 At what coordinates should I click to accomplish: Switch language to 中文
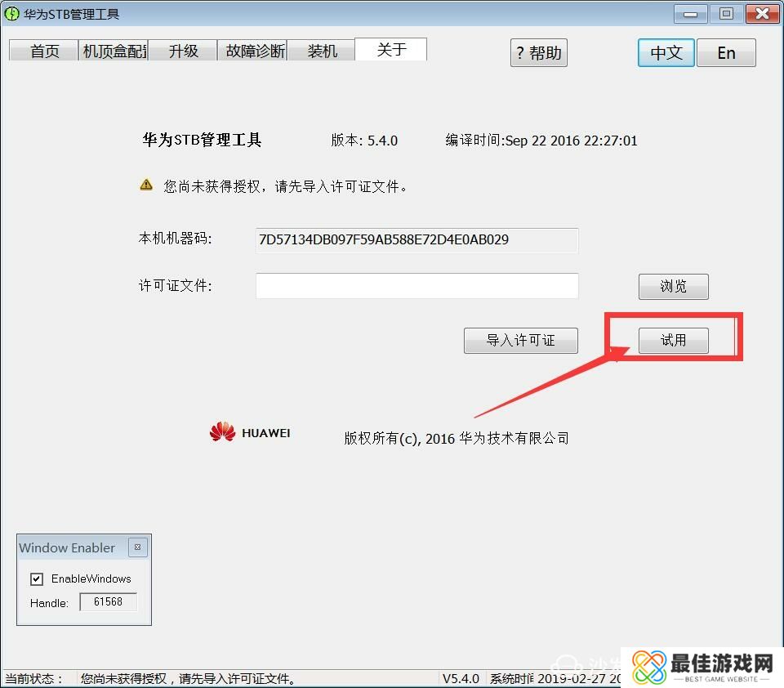666,53
